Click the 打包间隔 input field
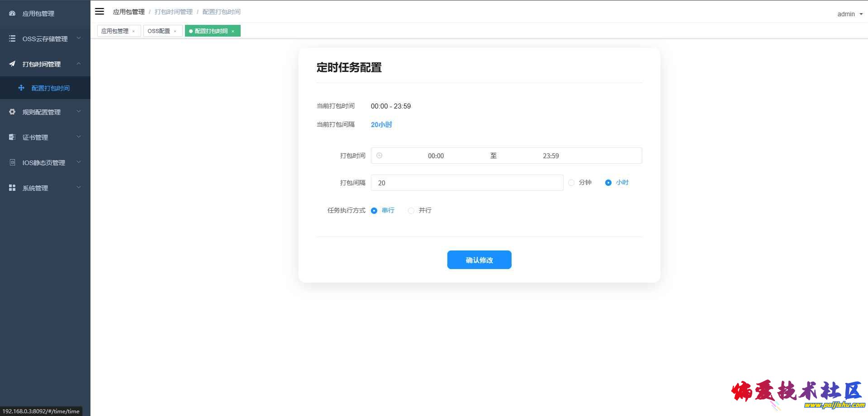 click(467, 183)
